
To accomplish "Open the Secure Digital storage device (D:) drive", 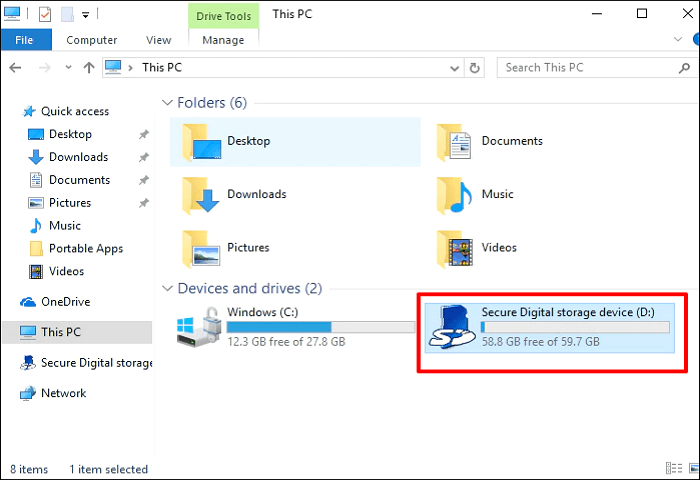I will click(x=546, y=327).
